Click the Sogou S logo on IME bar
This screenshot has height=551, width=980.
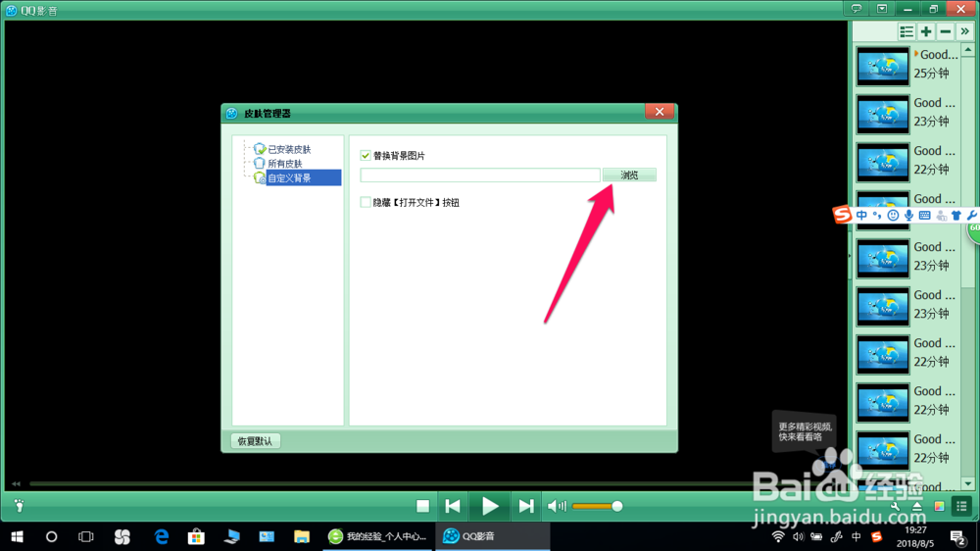click(x=843, y=215)
